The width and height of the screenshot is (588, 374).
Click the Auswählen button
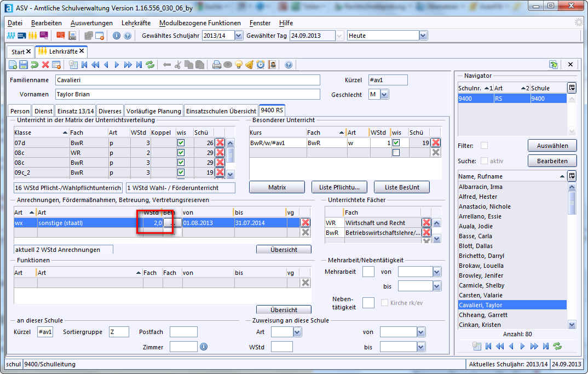(552, 146)
